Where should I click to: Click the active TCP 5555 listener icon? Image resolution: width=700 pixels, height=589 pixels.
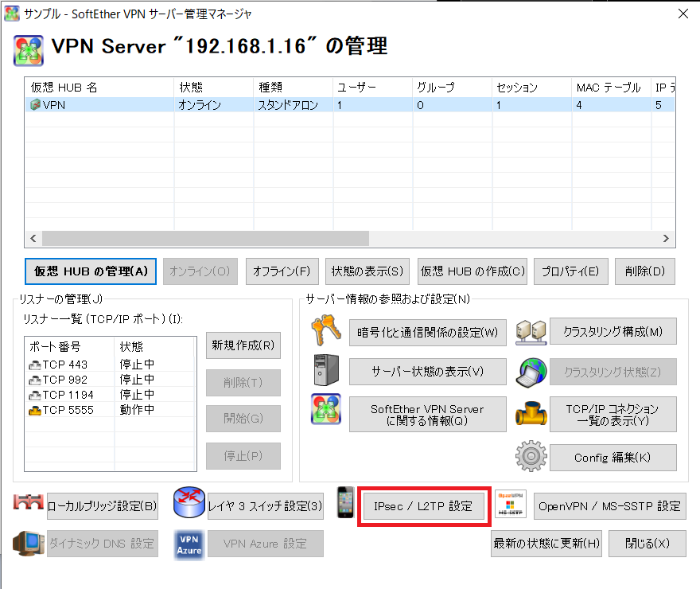coord(35,411)
